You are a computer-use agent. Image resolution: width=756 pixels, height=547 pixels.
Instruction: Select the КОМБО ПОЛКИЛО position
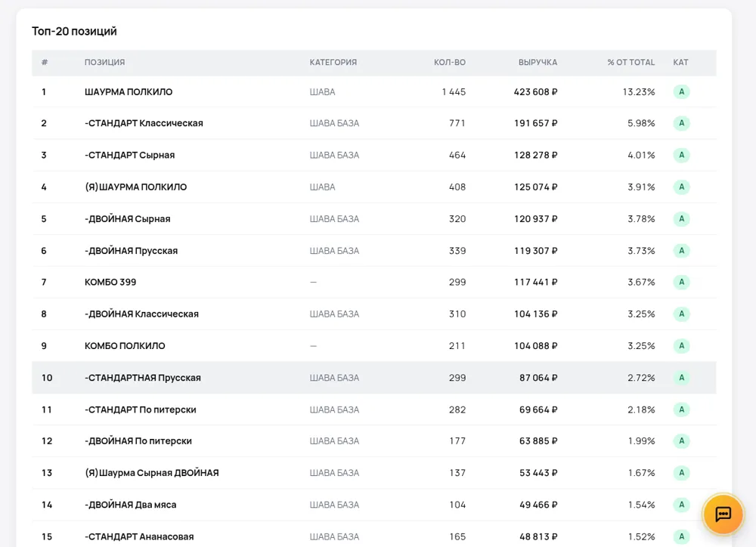pyautogui.click(x=125, y=345)
